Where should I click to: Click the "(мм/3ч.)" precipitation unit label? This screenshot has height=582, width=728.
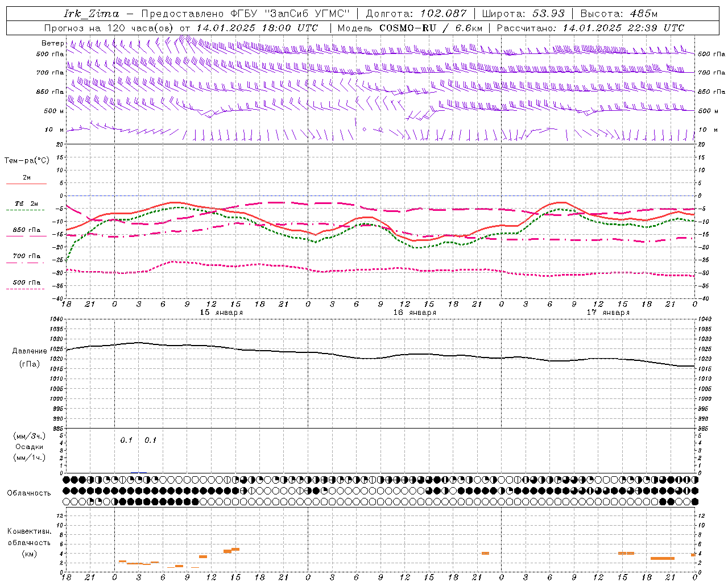(x=30, y=436)
